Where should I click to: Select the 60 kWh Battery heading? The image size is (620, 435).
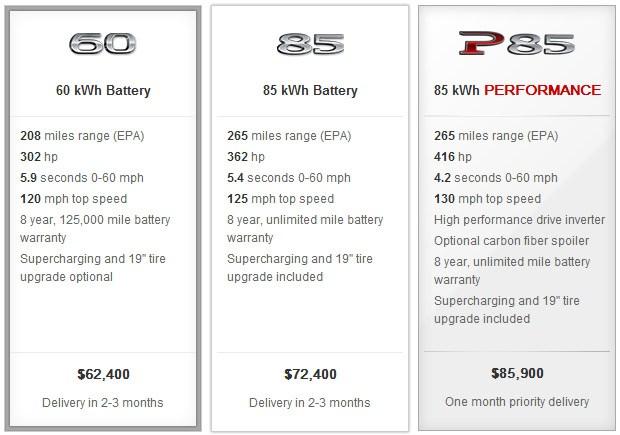click(x=103, y=91)
